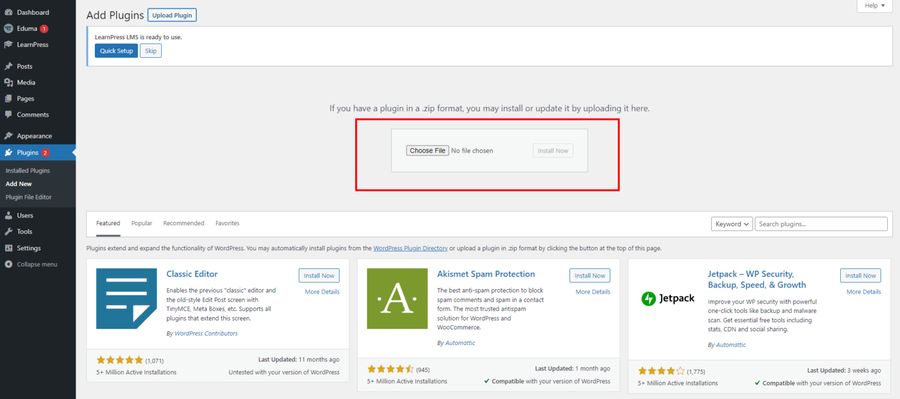
Task: Click 'Untested with your version of WordPress'
Action: (x=284, y=373)
